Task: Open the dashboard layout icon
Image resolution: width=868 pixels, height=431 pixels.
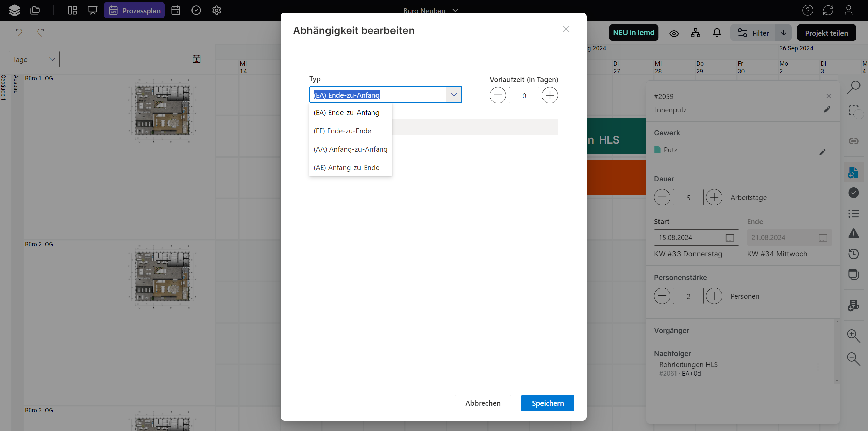Action: [72, 11]
